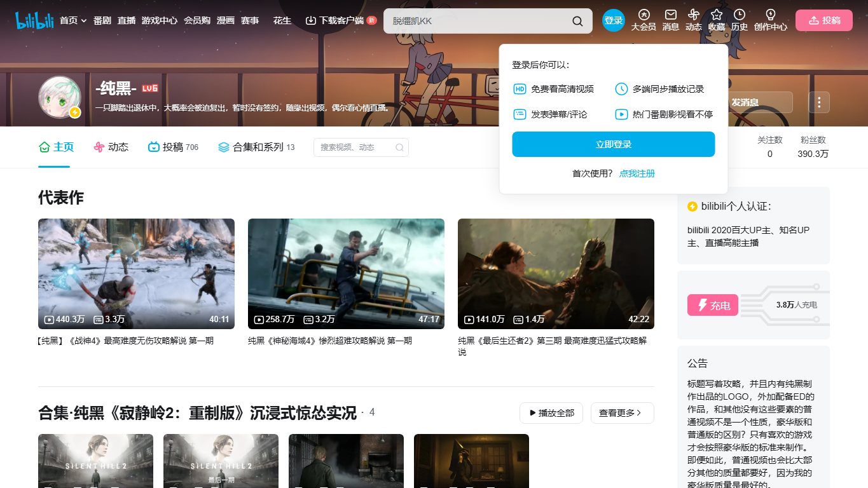This screenshot has width=868, height=488.
Task: Open the Silent Hill 2 最后一期 thumbnail
Action: click(x=221, y=461)
